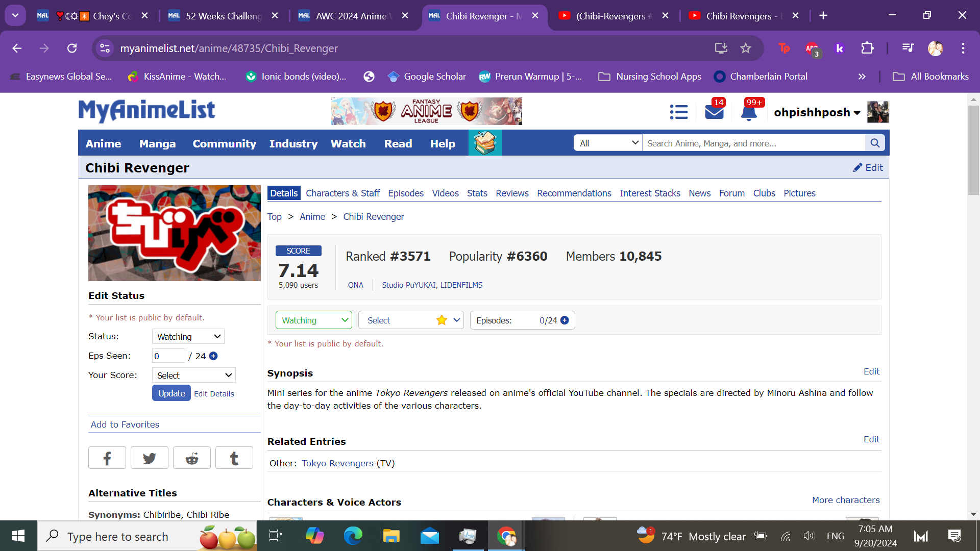Share page on Reddit
980x551 pixels.
coord(192,458)
